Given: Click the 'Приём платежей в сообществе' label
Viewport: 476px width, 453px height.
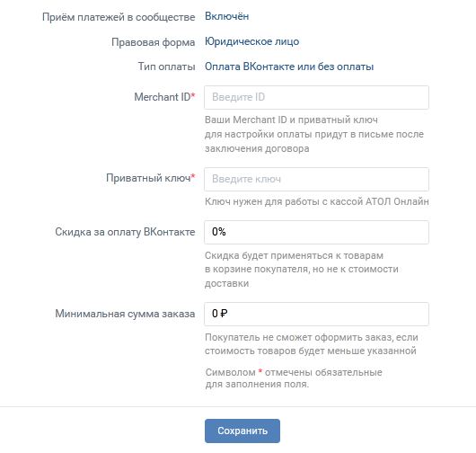Looking at the screenshot, I should (119, 17).
